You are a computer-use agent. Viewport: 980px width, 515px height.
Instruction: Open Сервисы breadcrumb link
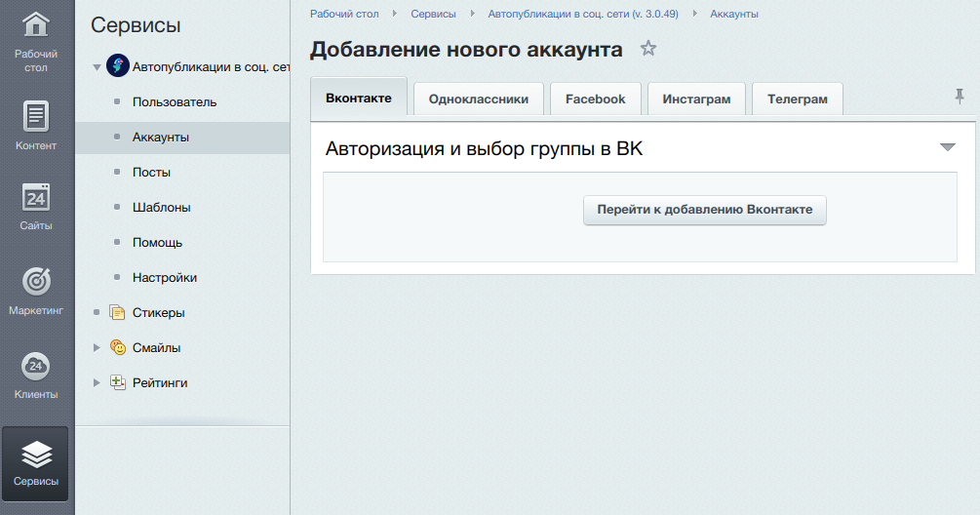click(x=433, y=14)
